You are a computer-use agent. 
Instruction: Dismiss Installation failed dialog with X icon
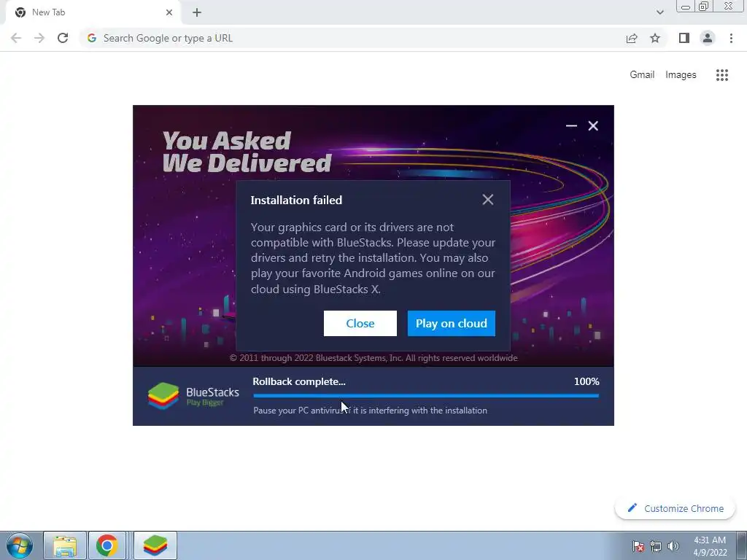pos(487,200)
